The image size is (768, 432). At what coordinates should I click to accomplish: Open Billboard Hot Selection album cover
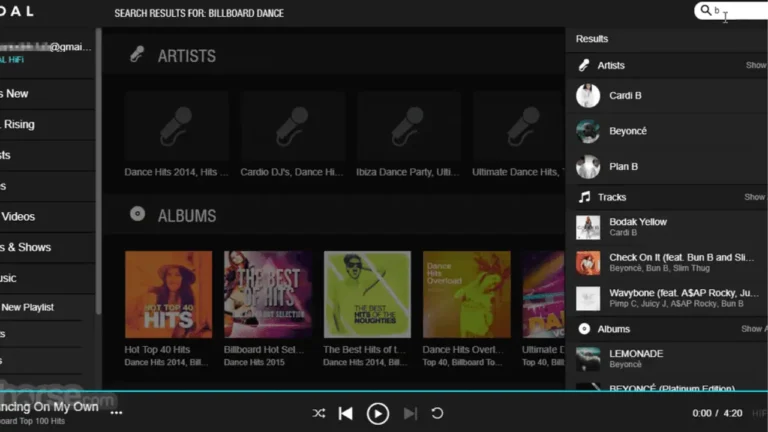[268, 294]
